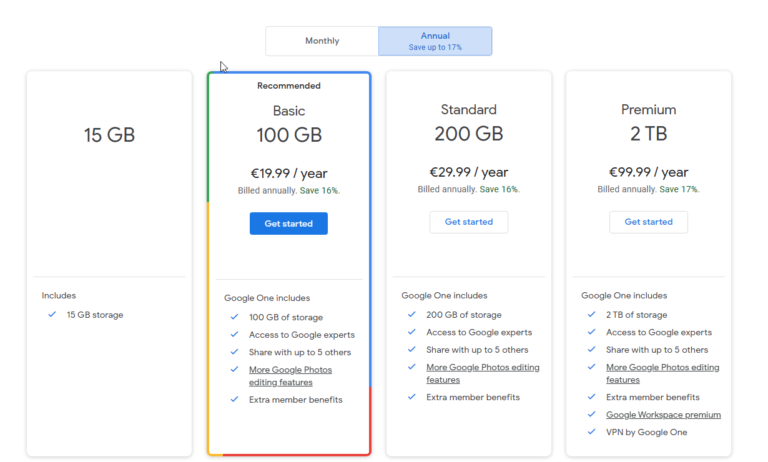
Task: Click Get started for Premium 2 TB
Action: click(x=648, y=222)
